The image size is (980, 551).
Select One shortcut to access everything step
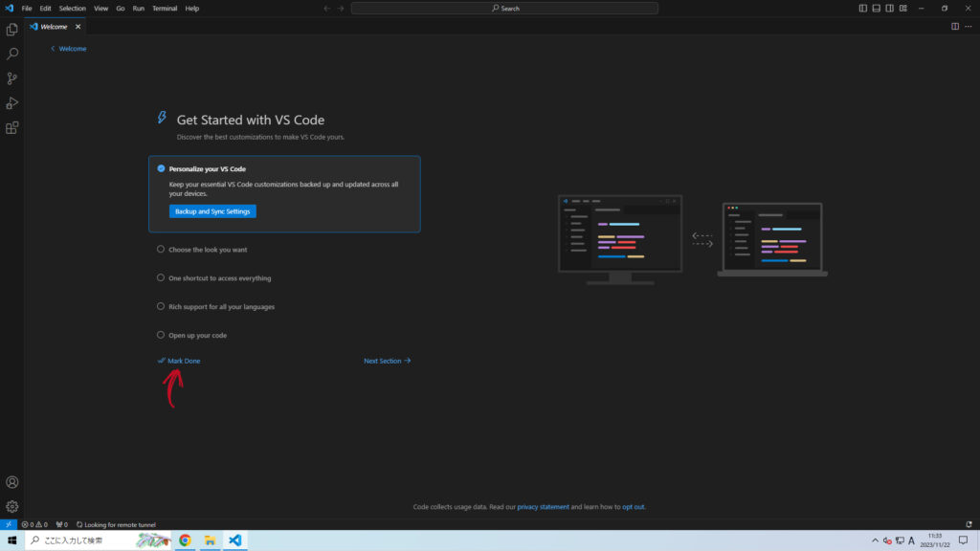coord(213,278)
